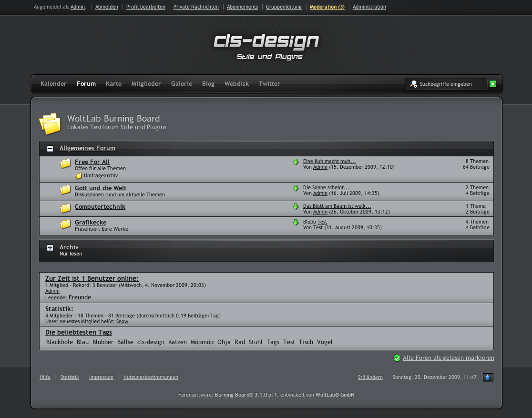Screen dimensions: 532x418
Task: Click the magnifier icon in search box
Action: [413, 84]
